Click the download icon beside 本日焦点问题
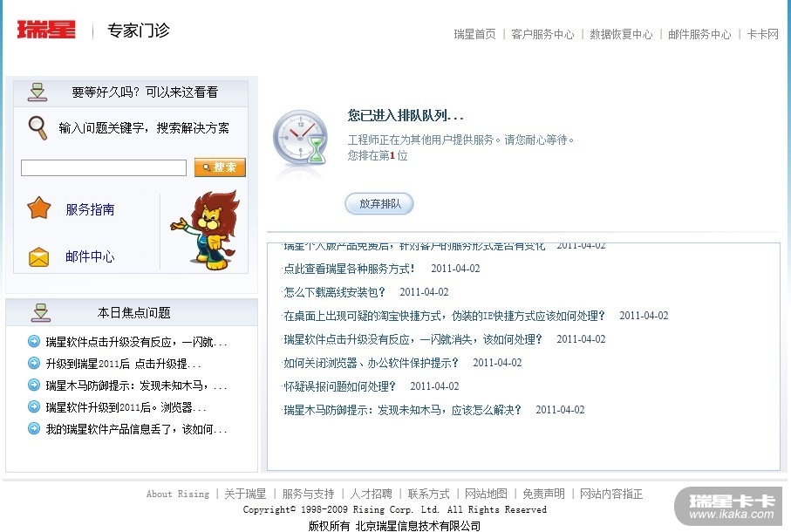 pos(41,312)
